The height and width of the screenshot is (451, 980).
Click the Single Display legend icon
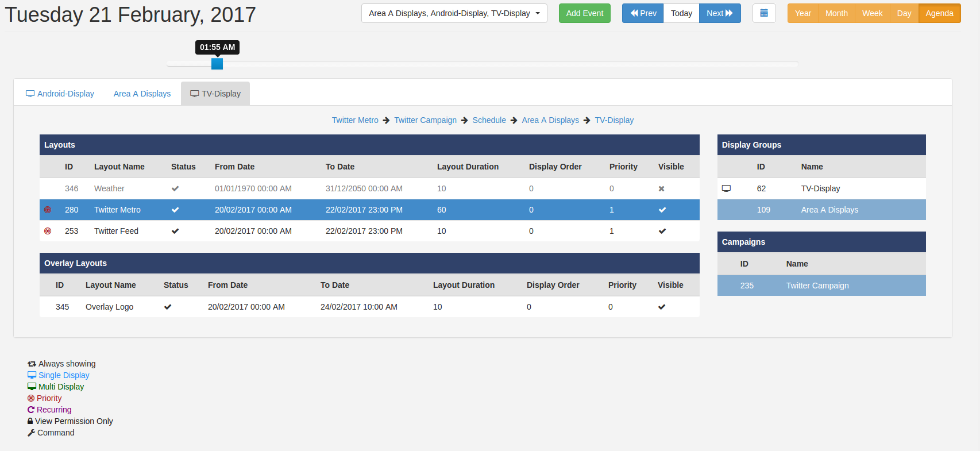click(32, 375)
